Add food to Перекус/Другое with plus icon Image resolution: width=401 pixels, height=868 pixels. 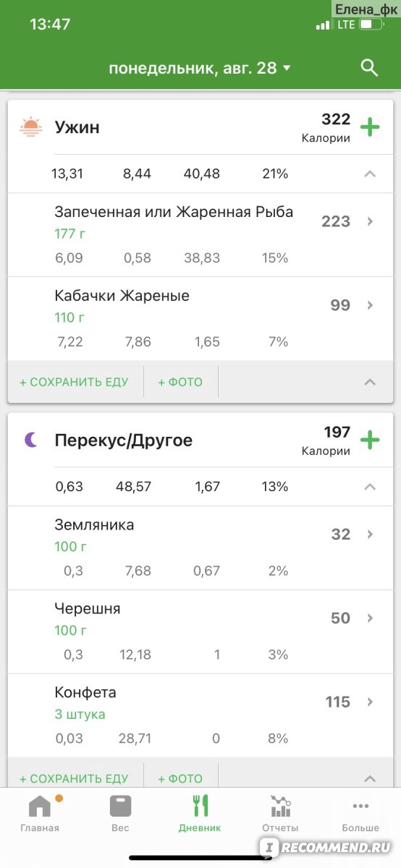click(x=370, y=440)
